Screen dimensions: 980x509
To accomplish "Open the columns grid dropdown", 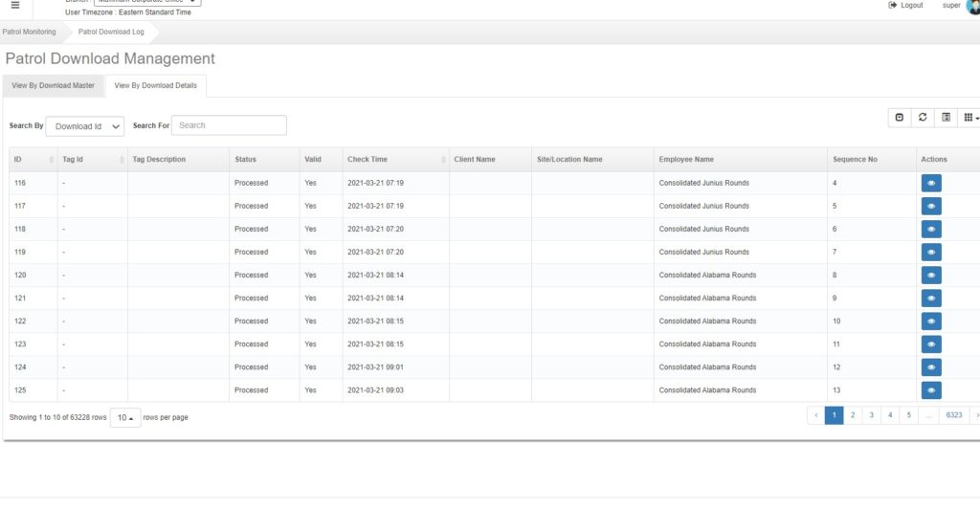I will [x=969, y=117].
